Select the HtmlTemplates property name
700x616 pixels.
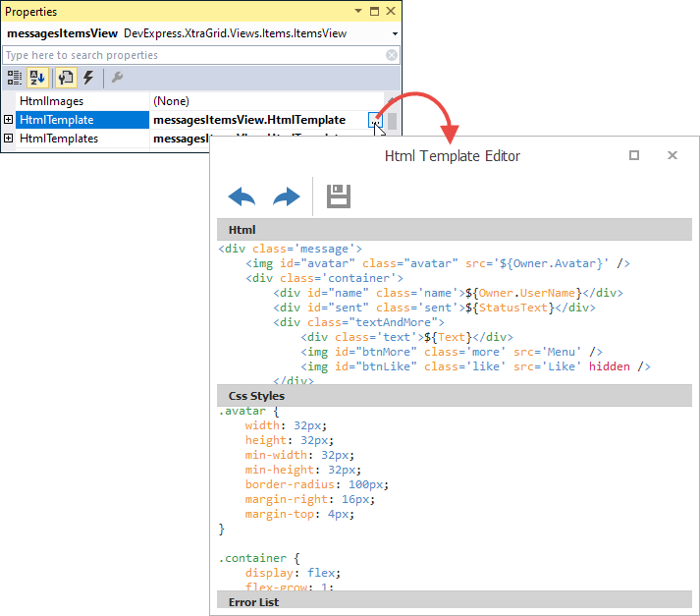tap(59, 139)
